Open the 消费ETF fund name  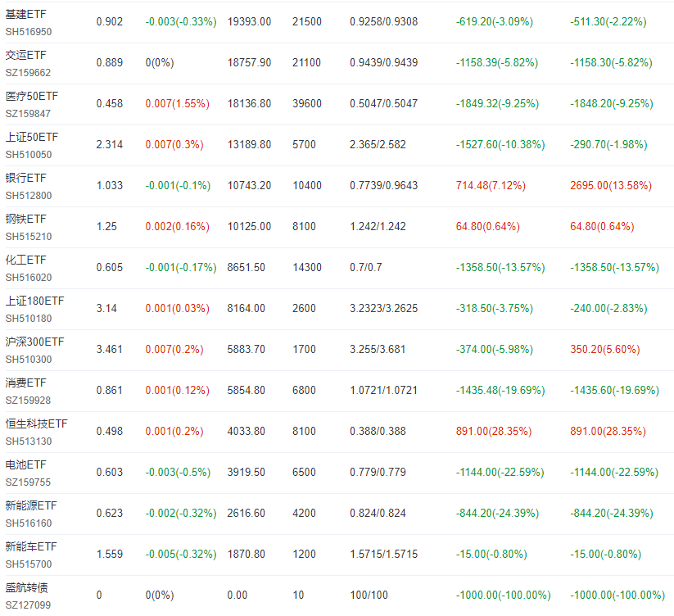(x=25, y=383)
